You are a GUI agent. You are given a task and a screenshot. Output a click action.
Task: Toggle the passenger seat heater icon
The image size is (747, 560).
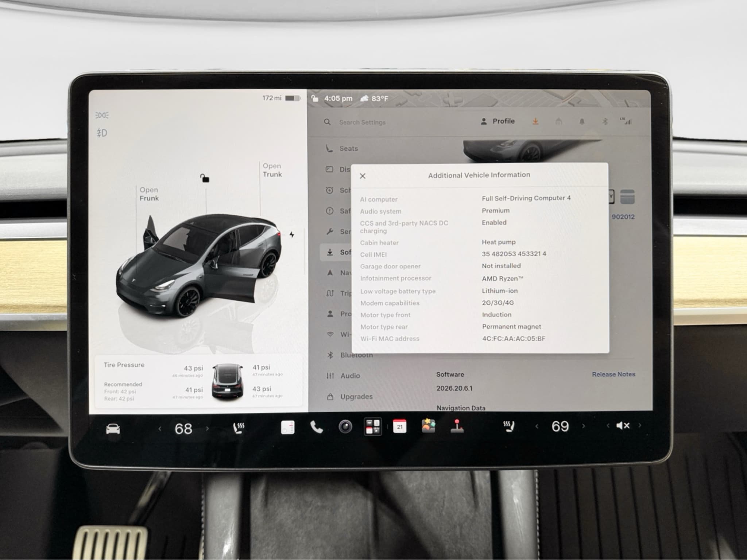(x=509, y=426)
